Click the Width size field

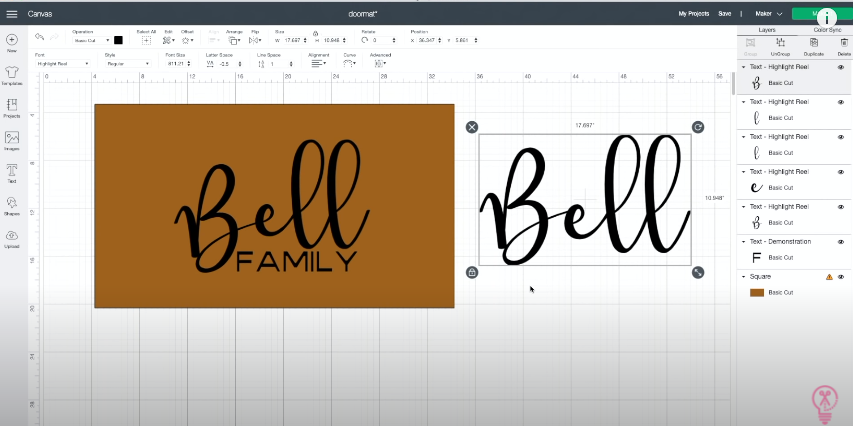295,40
